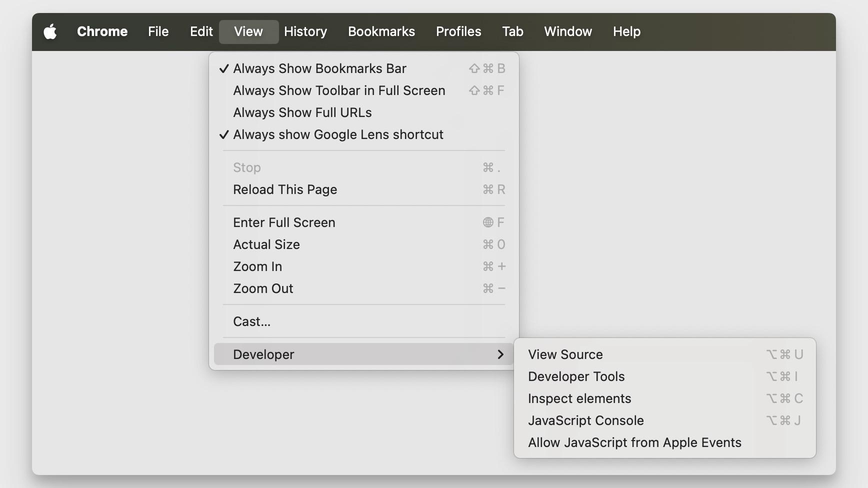The height and width of the screenshot is (488, 868).
Task: Open the Window menu
Action: [x=568, y=31]
